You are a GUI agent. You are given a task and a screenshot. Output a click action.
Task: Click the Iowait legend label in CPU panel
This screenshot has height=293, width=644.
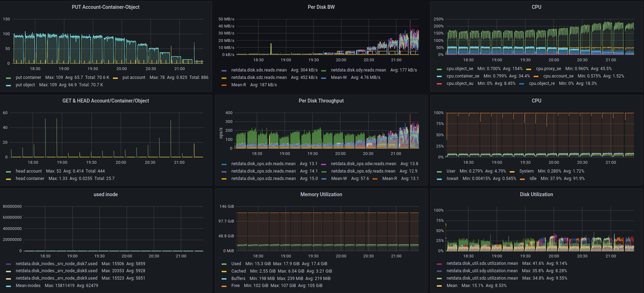pos(452,179)
